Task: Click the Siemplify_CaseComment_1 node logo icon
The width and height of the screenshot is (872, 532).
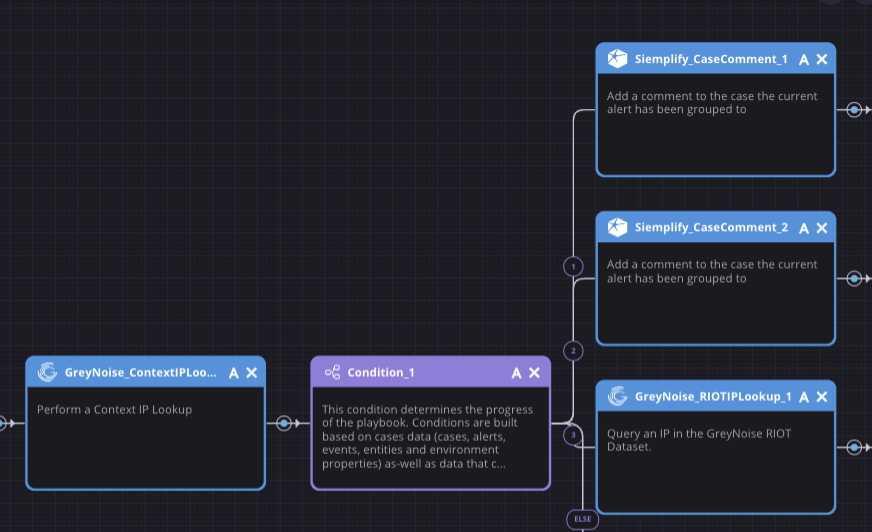Action: (617, 58)
